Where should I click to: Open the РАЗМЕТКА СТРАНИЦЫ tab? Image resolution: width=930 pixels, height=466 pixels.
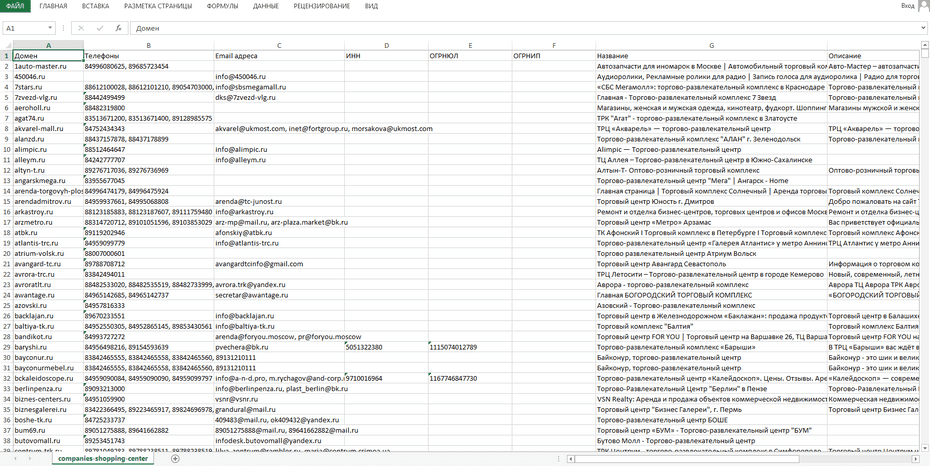(158, 6)
